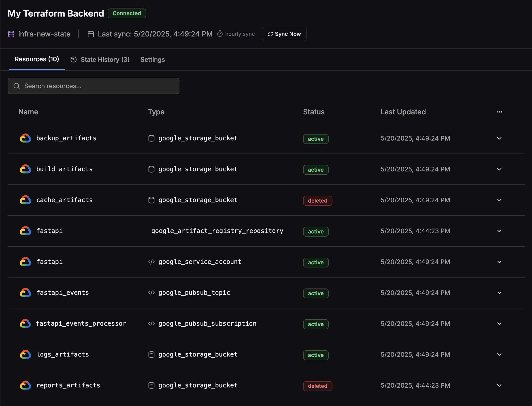Viewport: 532px width, 406px height.
Task: Click bucket icon in build_artifacts type cell
Action: point(151,169)
